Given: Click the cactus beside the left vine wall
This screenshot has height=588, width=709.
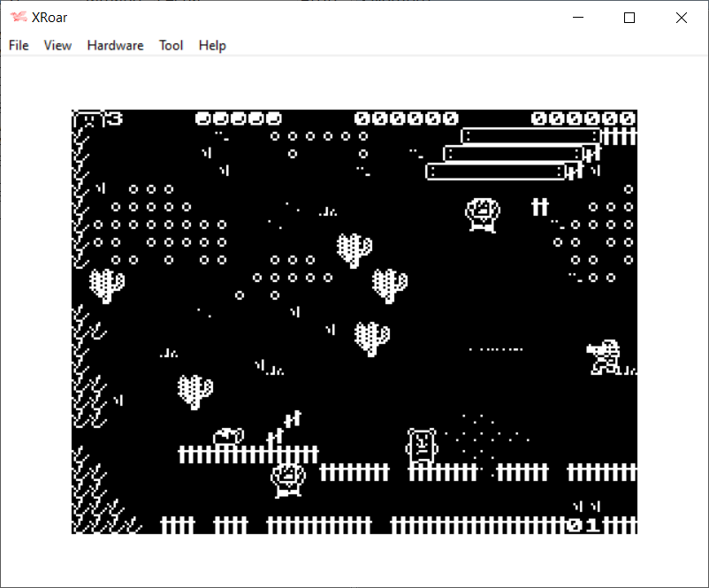Looking at the screenshot, I should click(107, 285).
